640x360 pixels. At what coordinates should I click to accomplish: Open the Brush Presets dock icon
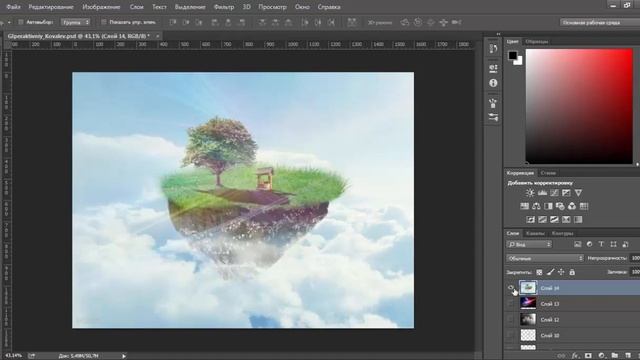(x=493, y=118)
